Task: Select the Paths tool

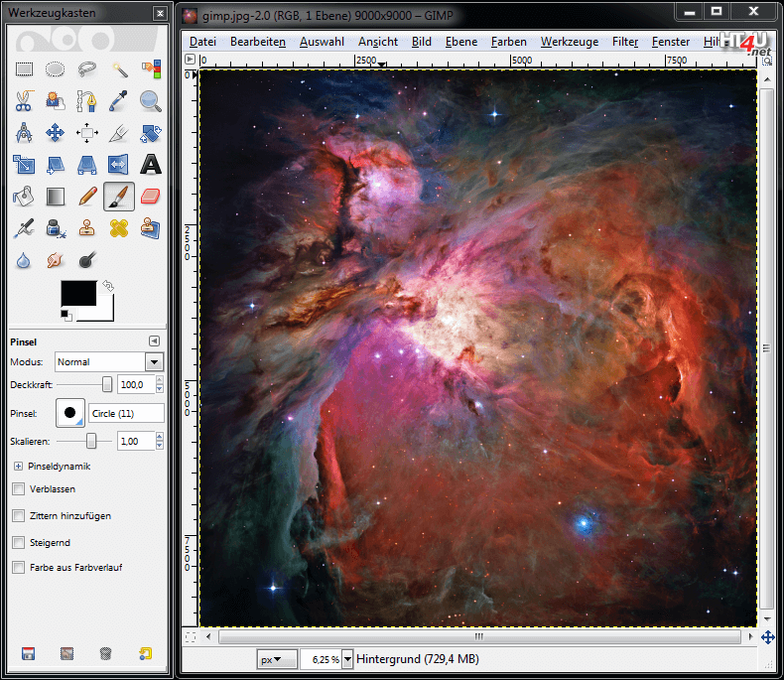Action: (87, 101)
